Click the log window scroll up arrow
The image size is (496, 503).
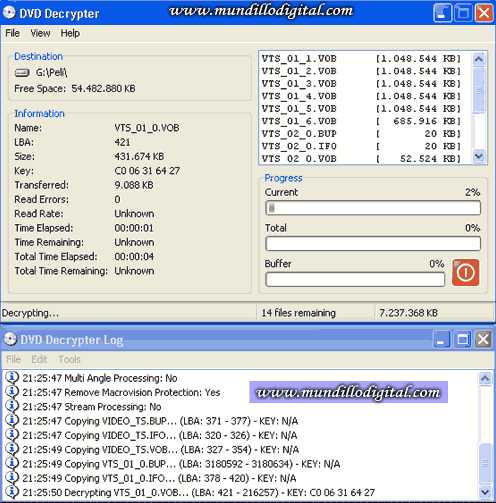485,378
